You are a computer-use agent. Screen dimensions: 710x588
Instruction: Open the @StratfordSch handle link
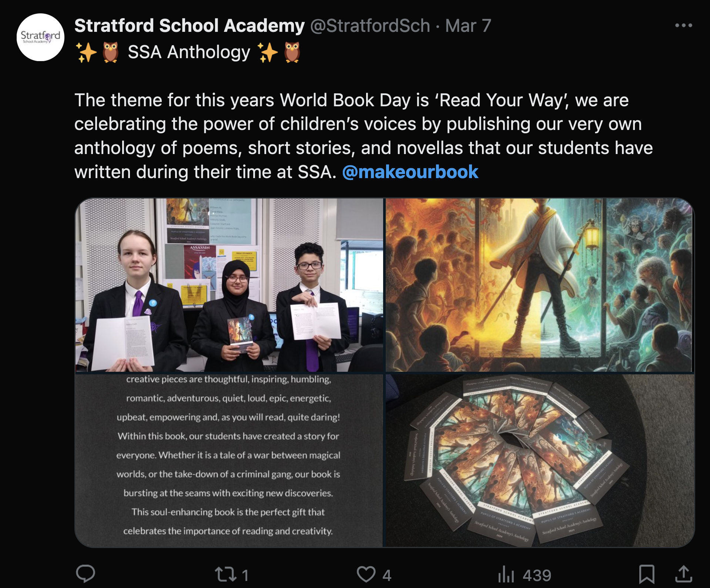pos(370,26)
